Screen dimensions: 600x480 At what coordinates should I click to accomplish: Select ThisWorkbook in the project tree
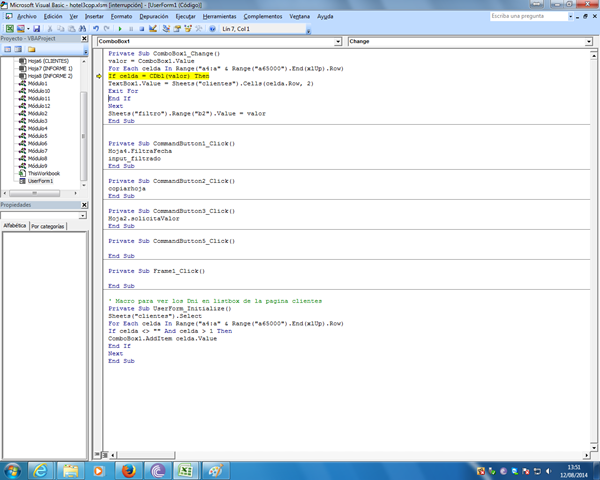click(x=43, y=173)
